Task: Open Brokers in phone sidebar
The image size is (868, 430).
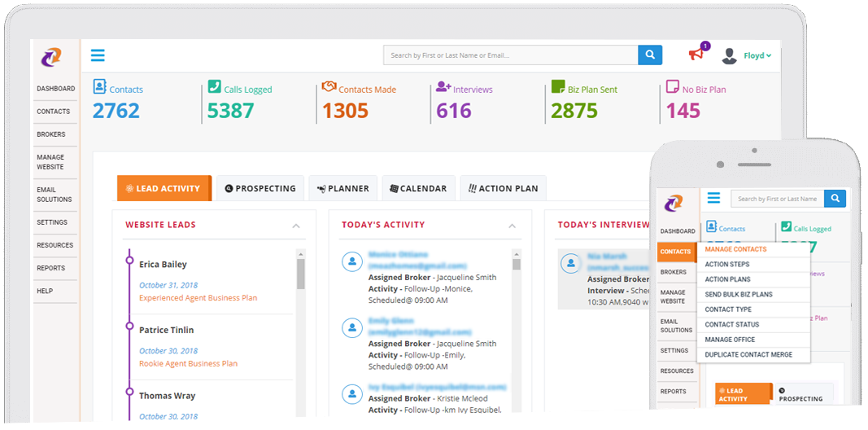Action: (x=673, y=272)
